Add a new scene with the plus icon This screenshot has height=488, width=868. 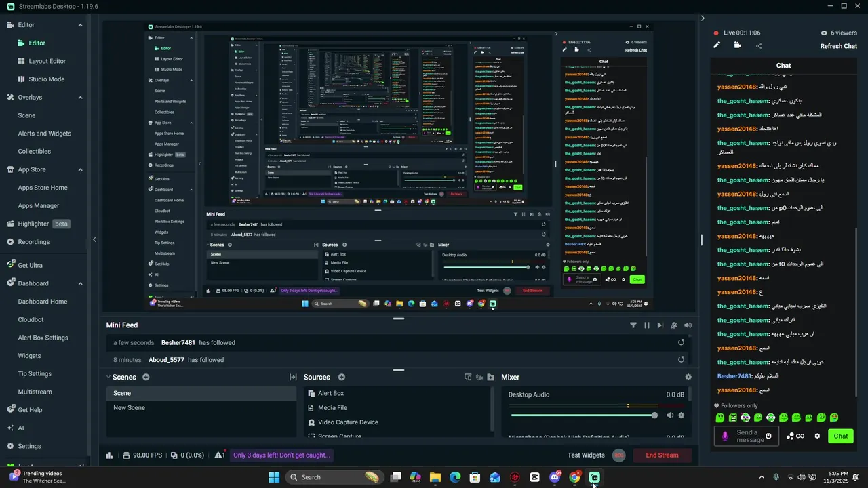(x=146, y=378)
